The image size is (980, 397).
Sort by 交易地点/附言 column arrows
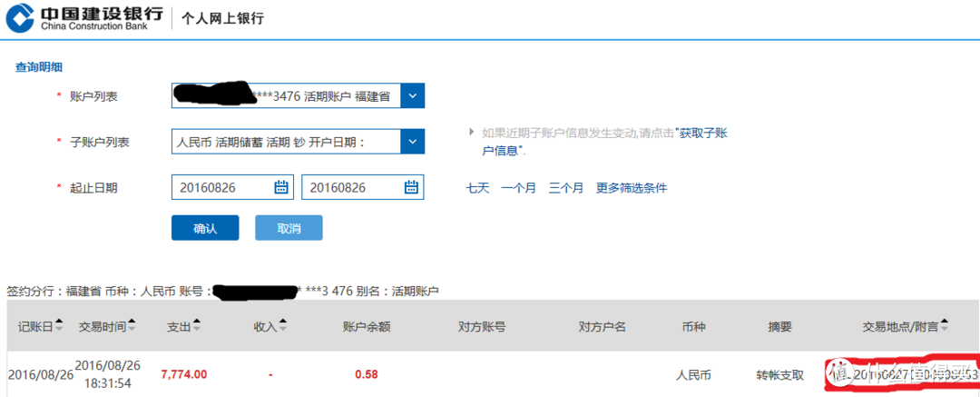[944, 325]
